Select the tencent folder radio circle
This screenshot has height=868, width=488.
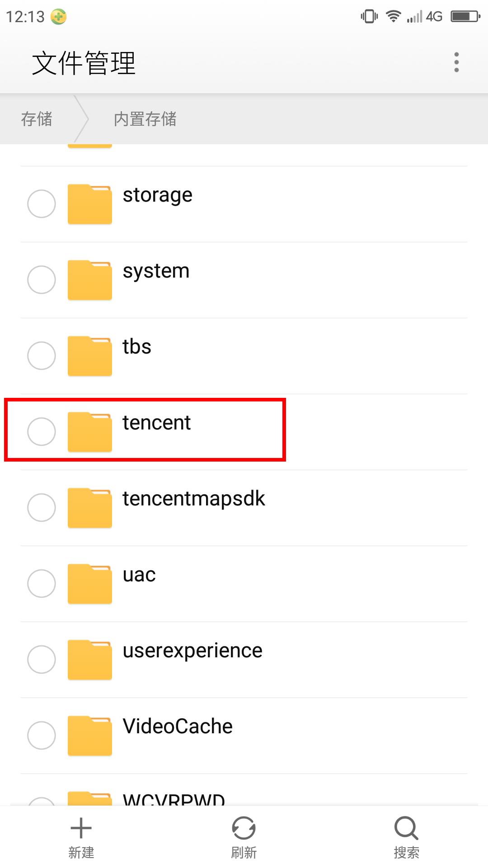point(42,431)
